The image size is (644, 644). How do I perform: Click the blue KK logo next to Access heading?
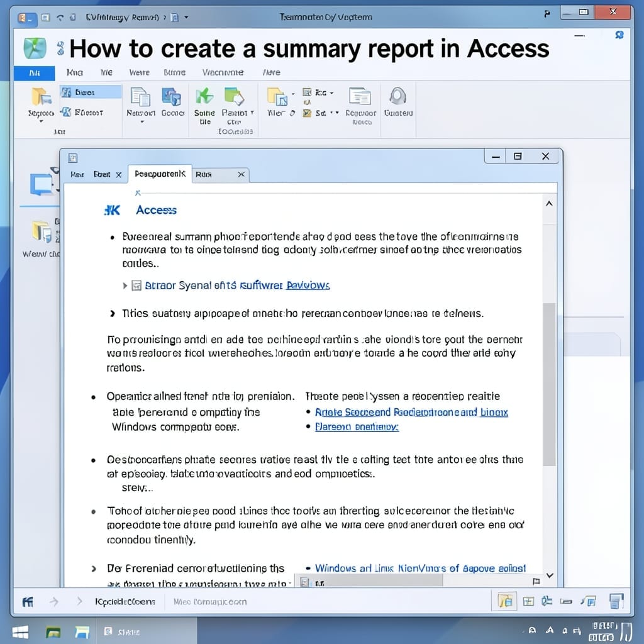[x=112, y=210]
